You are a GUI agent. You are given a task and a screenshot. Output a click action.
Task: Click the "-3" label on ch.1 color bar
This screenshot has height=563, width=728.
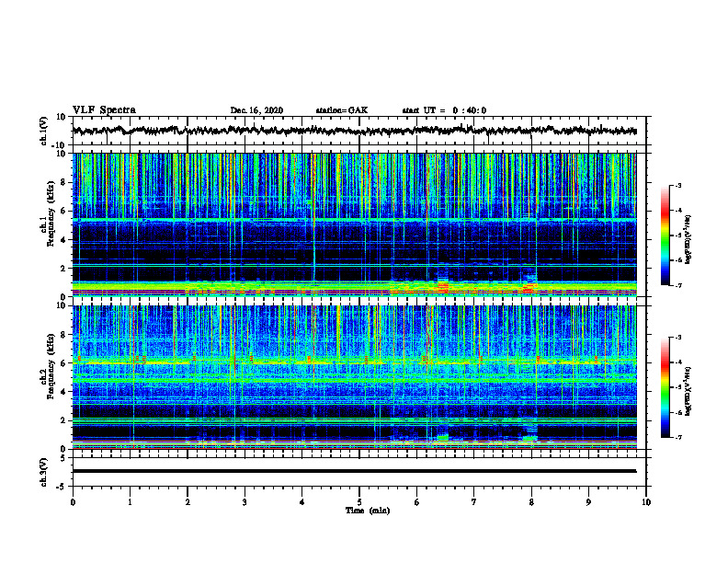[x=677, y=186]
